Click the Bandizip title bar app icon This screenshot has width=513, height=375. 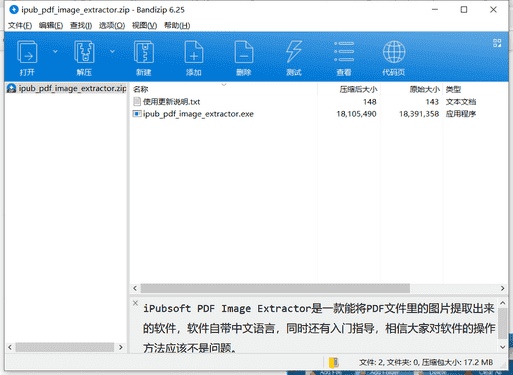pos(14,10)
